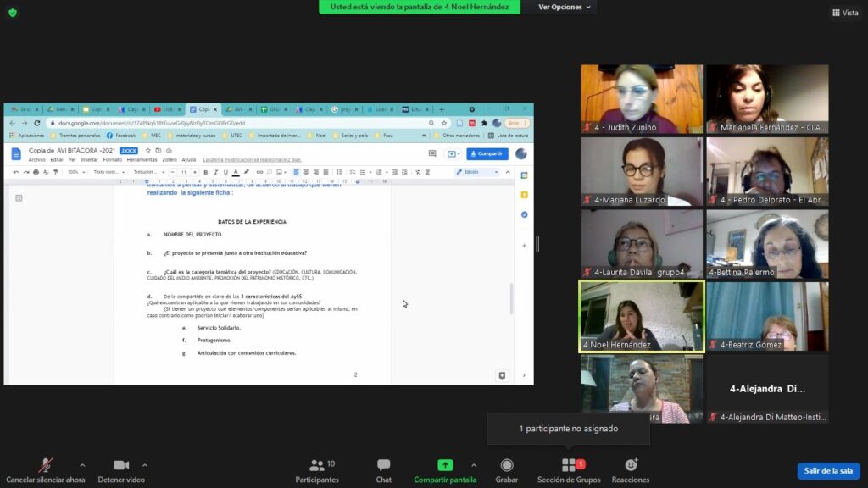Click Salir de la sala button
Viewport: 868px width, 488px height.
[828, 471]
